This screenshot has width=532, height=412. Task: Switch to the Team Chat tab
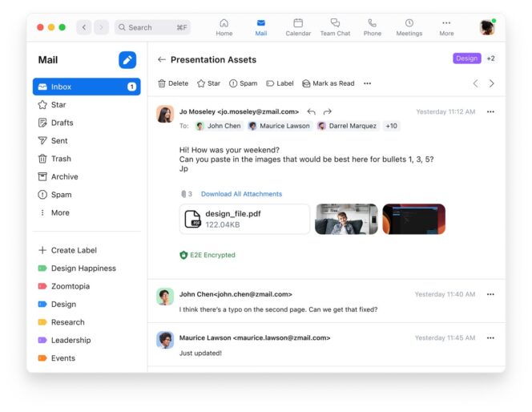point(335,27)
